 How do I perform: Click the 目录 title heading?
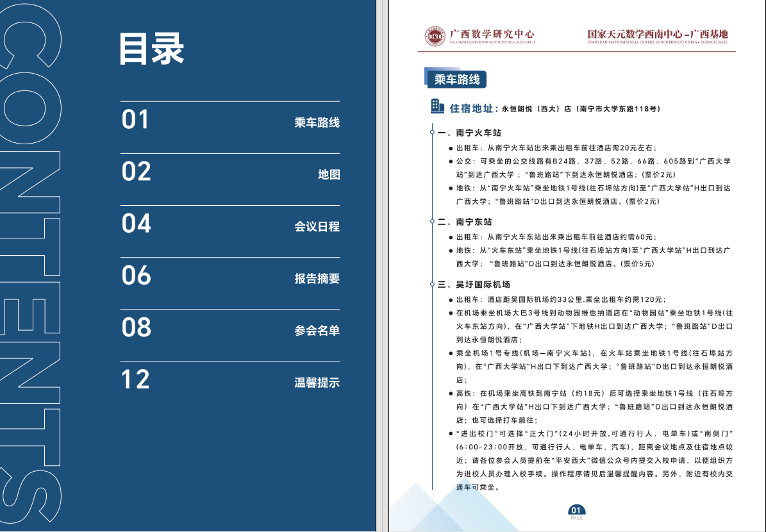coord(151,49)
